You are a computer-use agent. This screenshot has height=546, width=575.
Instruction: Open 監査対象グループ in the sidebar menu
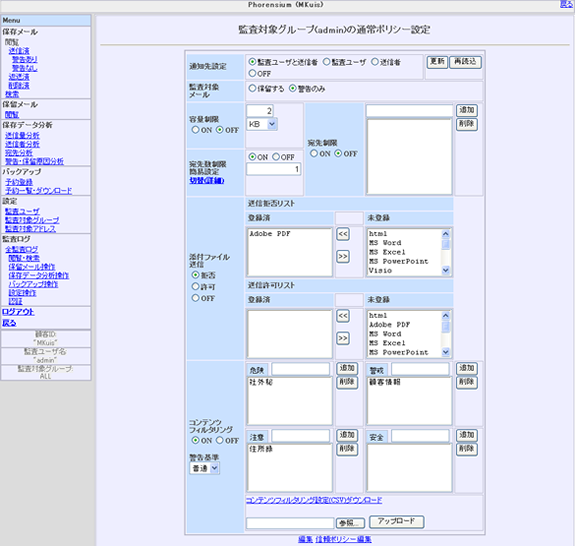(x=32, y=220)
